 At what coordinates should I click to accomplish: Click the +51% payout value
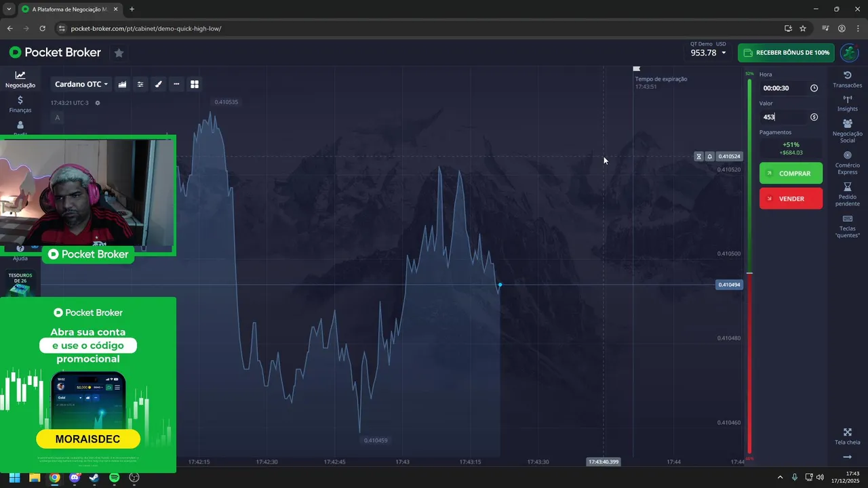point(791,144)
